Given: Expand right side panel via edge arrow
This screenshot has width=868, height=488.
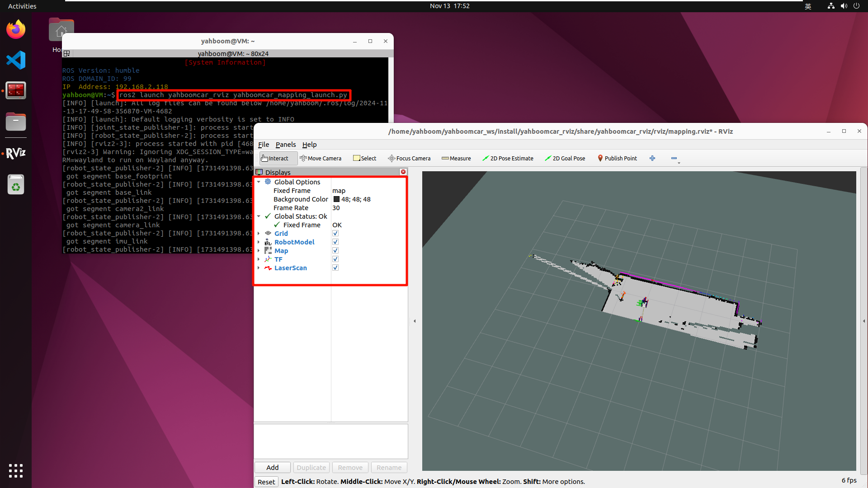Looking at the screenshot, I should pyautogui.click(x=864, y=321).
